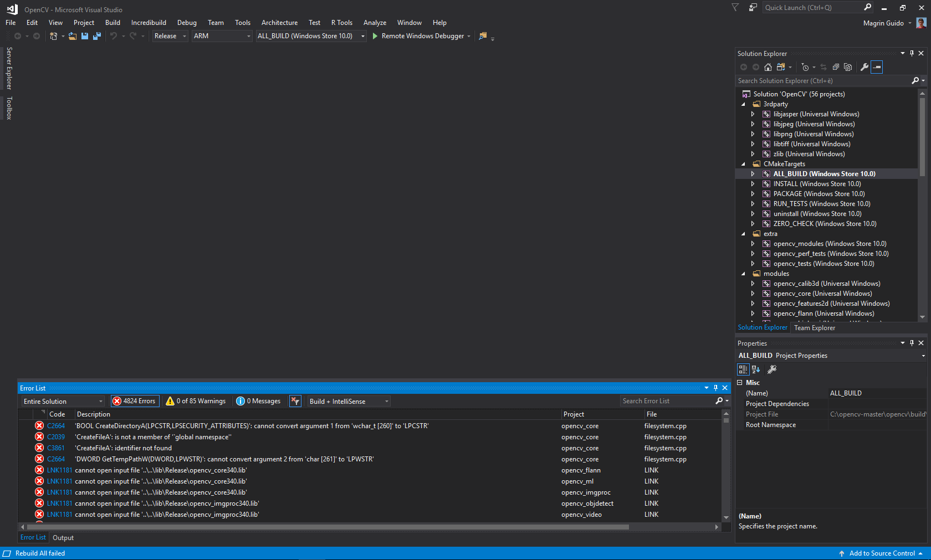Open the Build menu
The height and width of the screenshot is (560, 931).
[112, 23]
